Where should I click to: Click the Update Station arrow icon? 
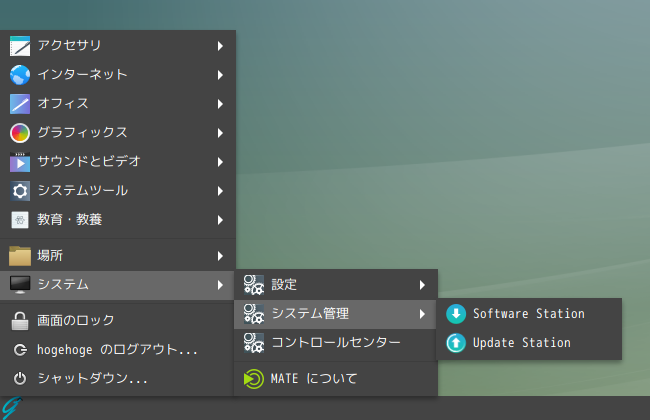[x=456, y=343]
